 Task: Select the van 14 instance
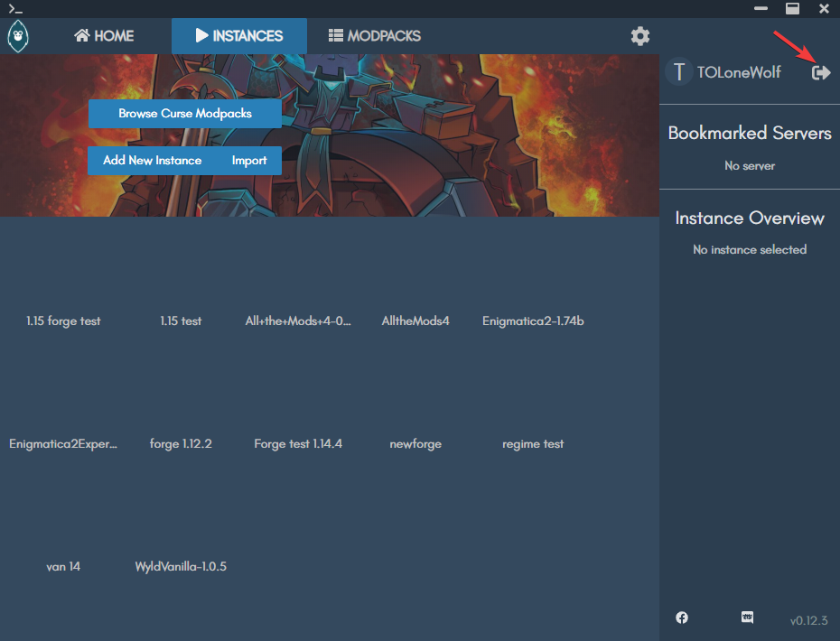(x=63, y=567)
